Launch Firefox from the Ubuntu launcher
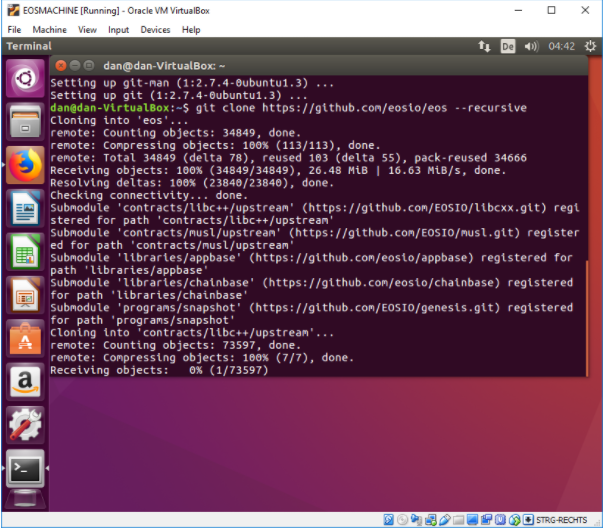Screen dimensions: 603x529 tap(25, 165)
